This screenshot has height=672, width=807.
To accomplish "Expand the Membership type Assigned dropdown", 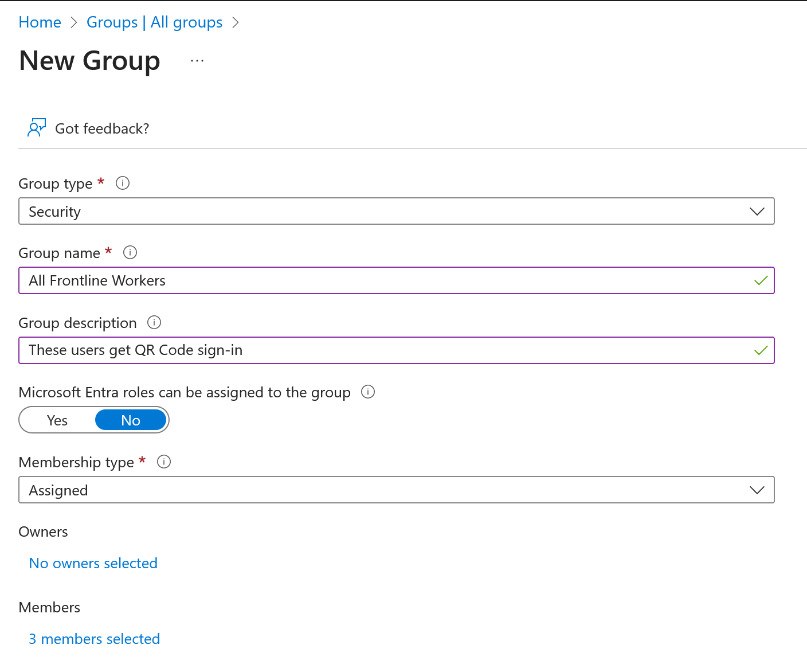I will pos(395,490).
